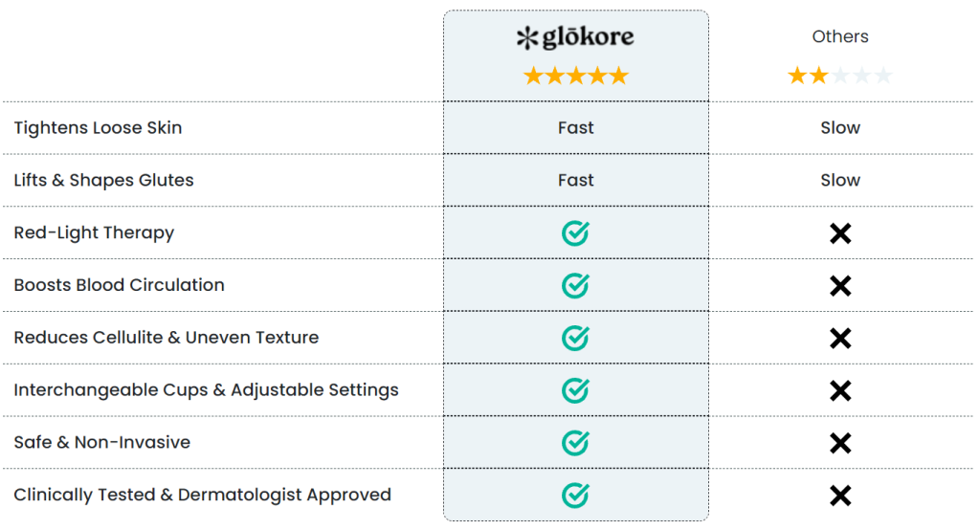
Task: Click Clinically Tested & Dermatologist Approved label
Action: point(203,496)
